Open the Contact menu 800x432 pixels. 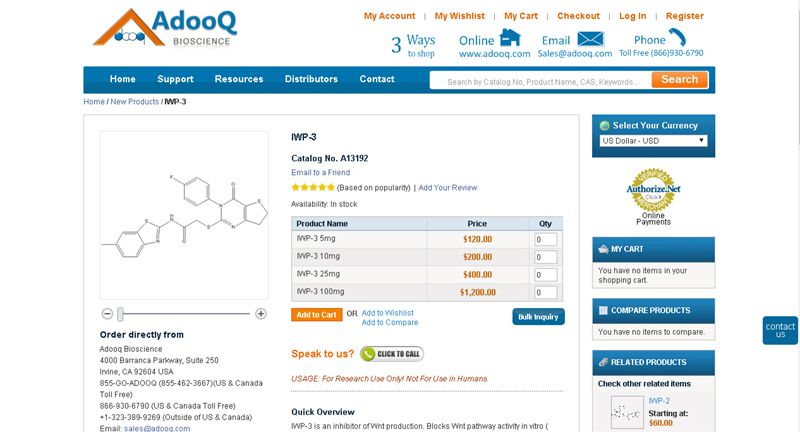pyautogui.click(x=377, y=79)
